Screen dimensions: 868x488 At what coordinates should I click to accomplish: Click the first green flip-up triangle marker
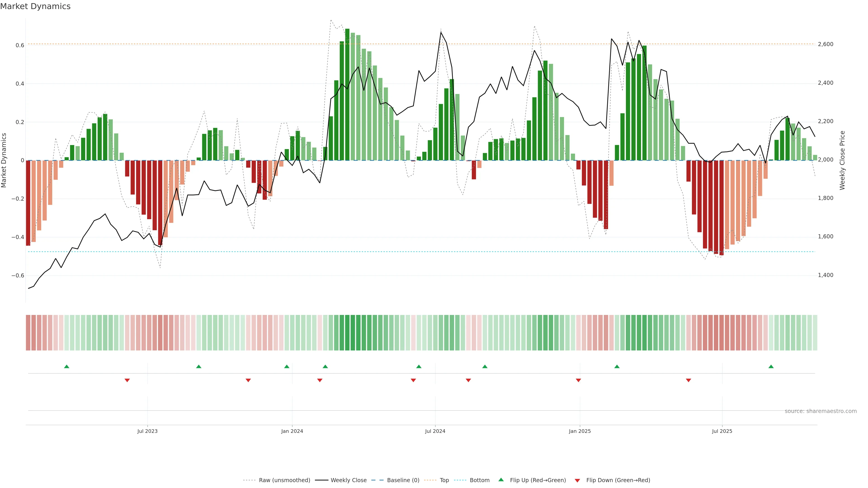(67, 366)
